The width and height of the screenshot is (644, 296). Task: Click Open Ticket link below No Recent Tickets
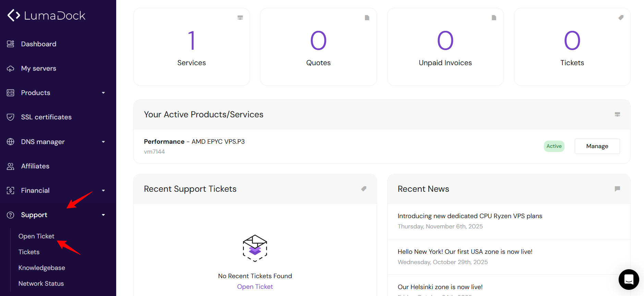coord(255,286)
